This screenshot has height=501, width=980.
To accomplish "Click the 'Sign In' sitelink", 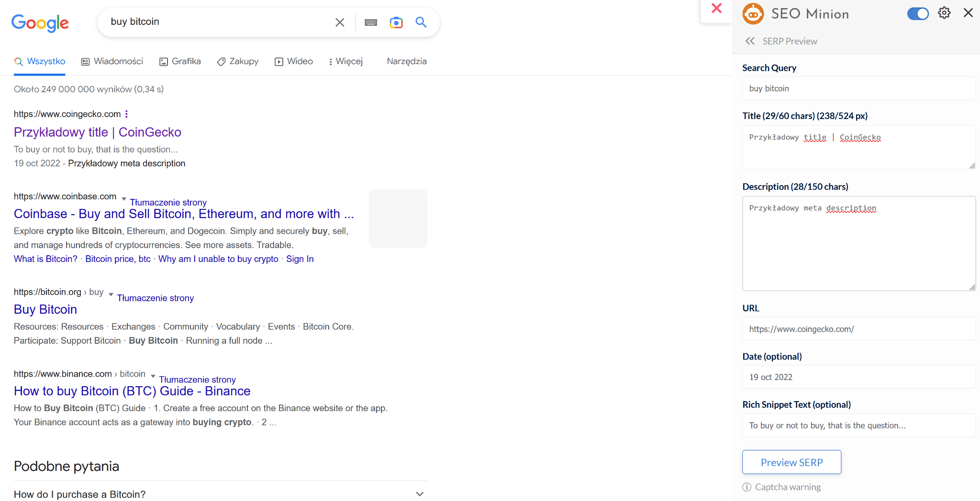I will (x=300, y=259).
